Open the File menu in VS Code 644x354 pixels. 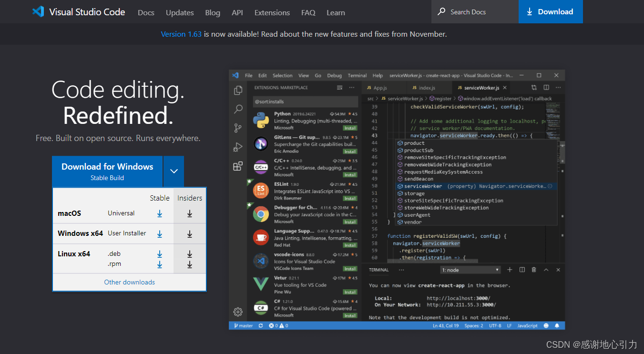248,75
